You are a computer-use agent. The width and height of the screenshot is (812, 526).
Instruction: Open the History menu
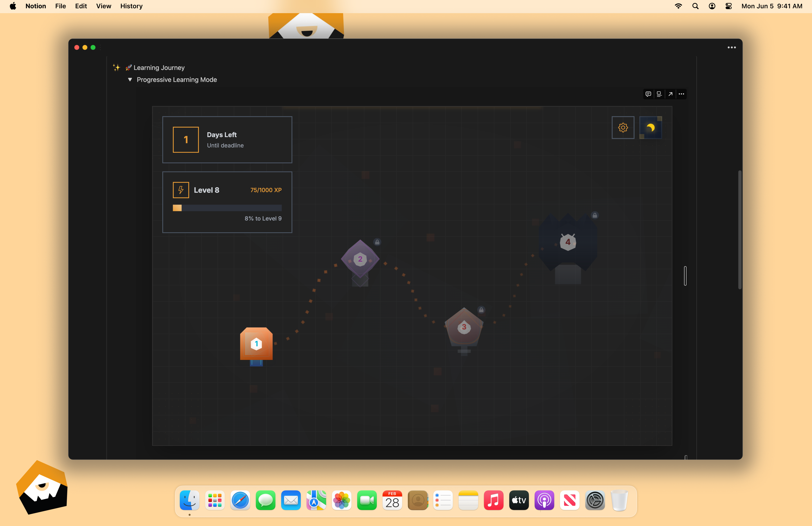coord(131,6)
